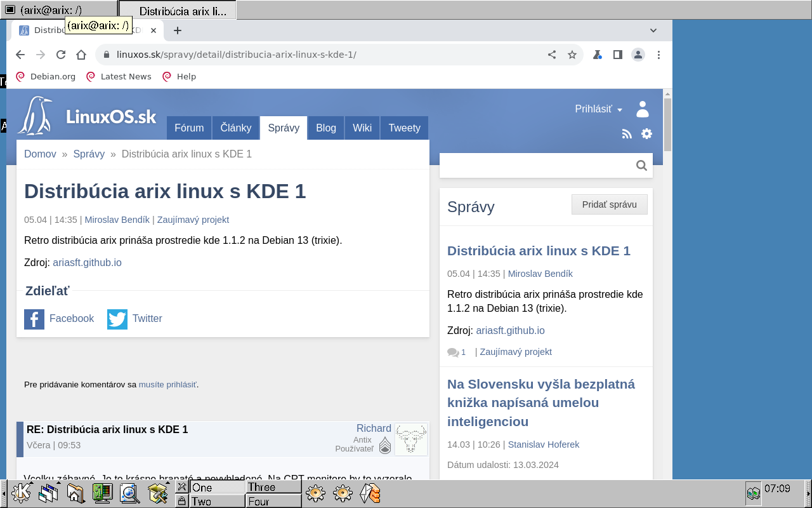Click the musíte prihlásiť link

[167, 384]
